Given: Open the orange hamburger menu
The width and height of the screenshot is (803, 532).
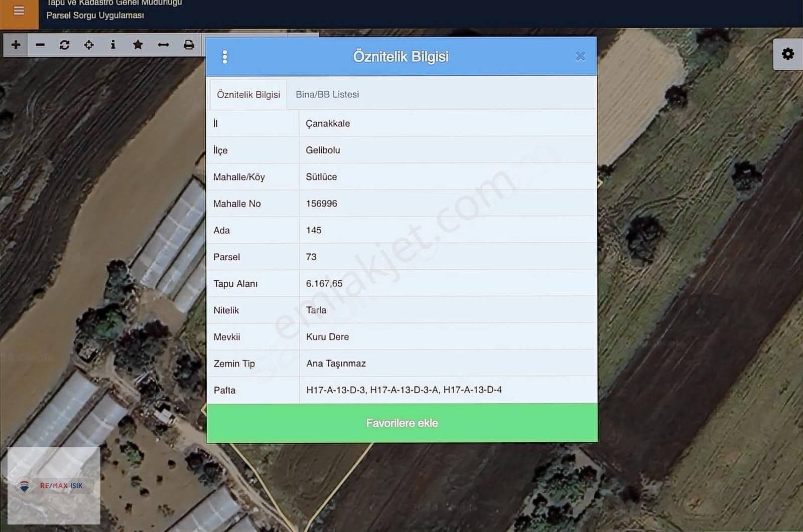Looking at the screenshot, I should click(x=19, y=11).
